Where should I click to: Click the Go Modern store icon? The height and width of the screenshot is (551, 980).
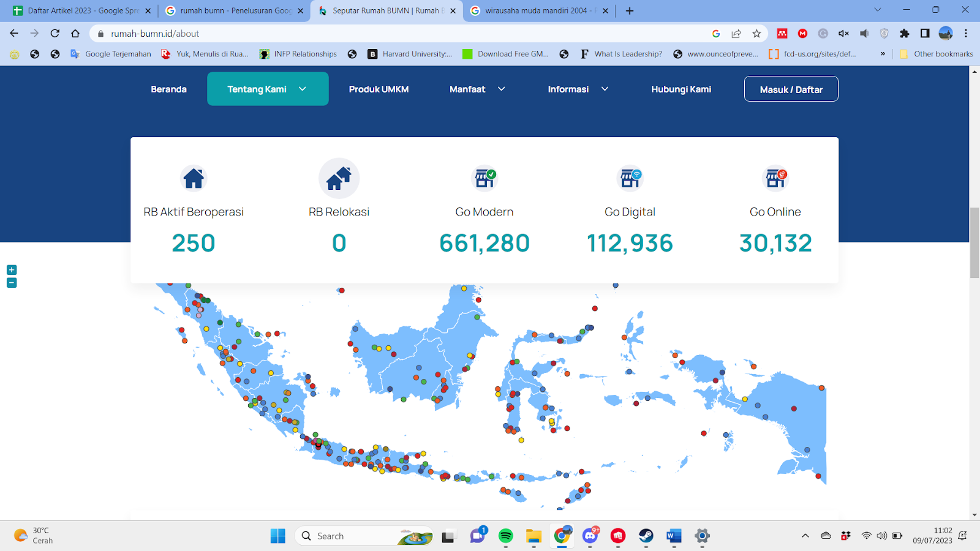tap(484, 178)
